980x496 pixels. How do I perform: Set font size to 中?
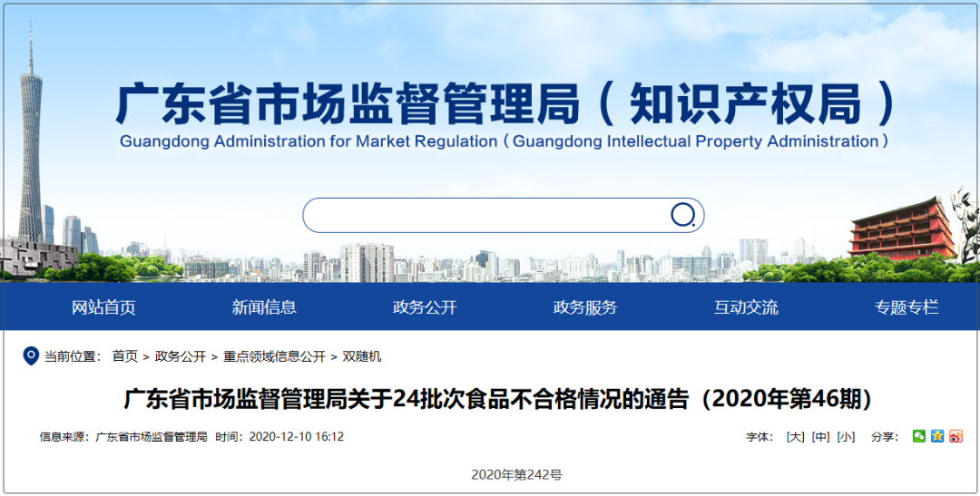pos(820,437)
